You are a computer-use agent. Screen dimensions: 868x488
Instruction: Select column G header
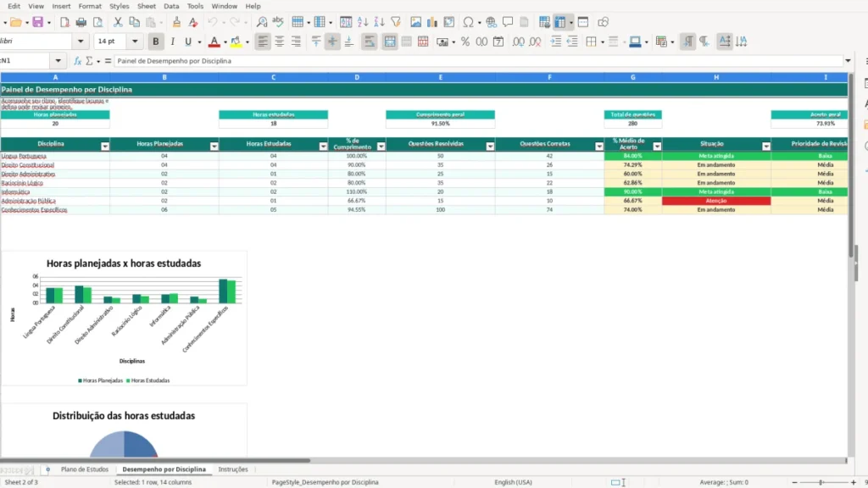(x=632, y=77)
